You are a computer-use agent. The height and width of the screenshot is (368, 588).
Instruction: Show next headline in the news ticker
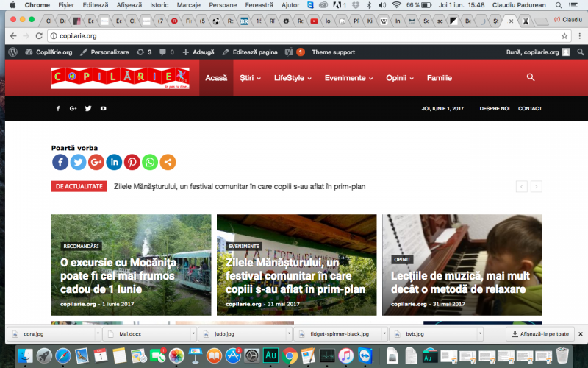click(x=537, y=187)
